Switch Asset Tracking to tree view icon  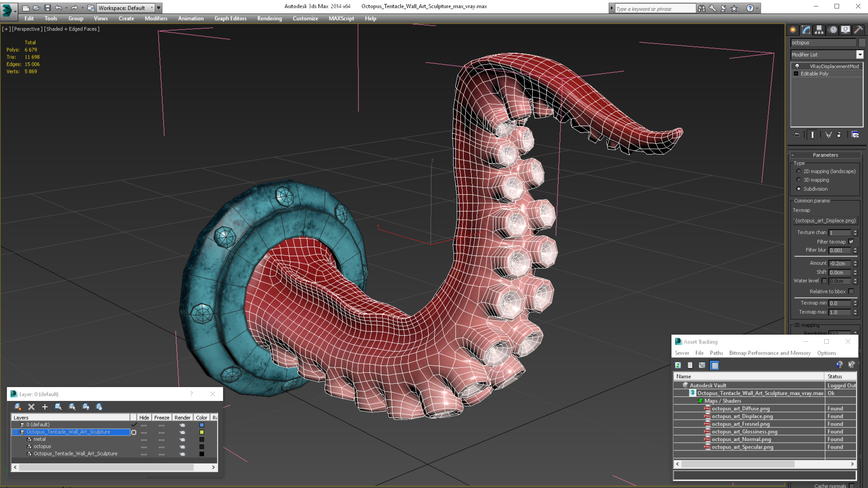tap(702, 365)
